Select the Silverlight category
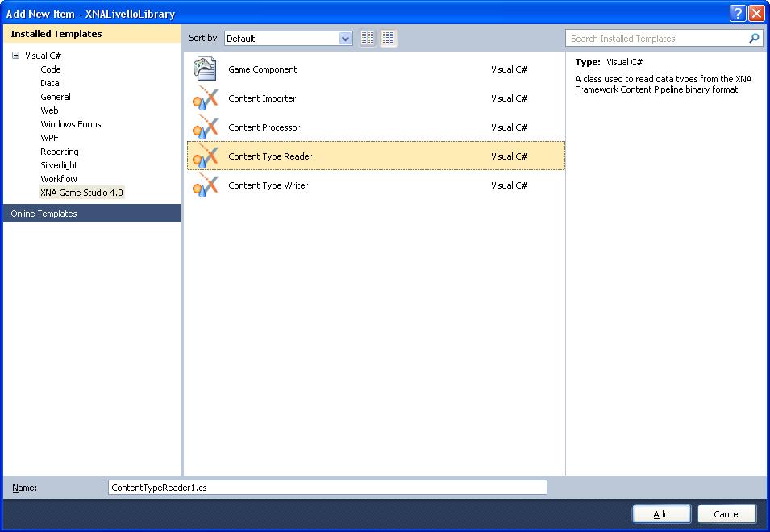The height and width of the screenshot is (532, 770). 59,165
